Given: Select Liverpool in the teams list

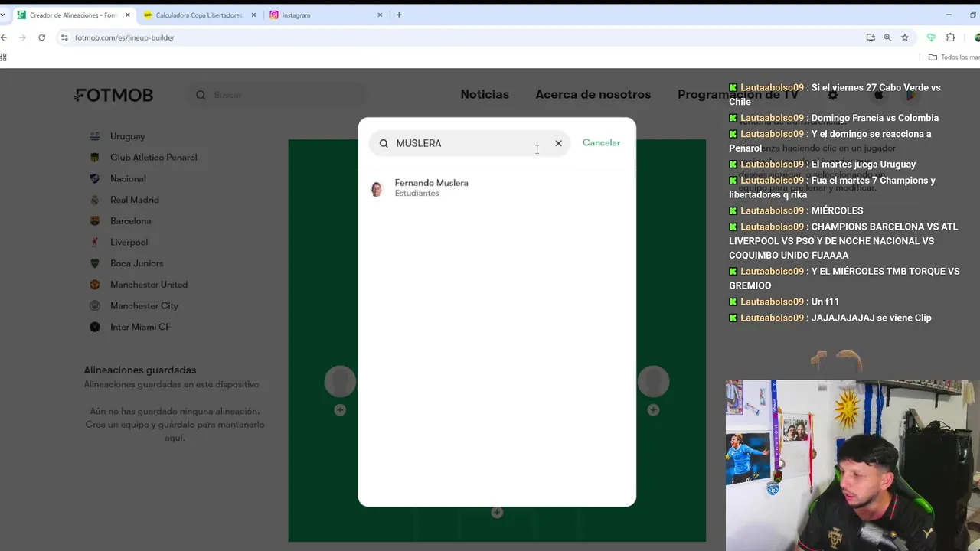Looking at the screenshot, I should 129,242.
